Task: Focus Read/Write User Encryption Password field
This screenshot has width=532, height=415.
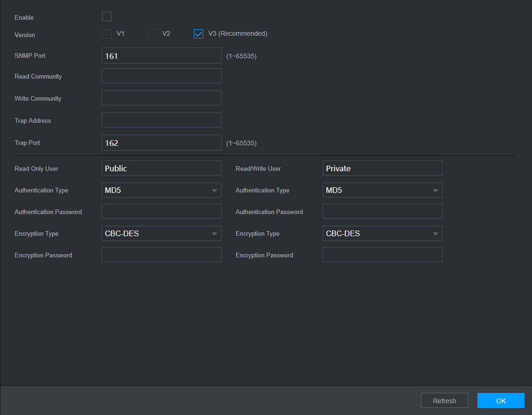Action: pyautogui.click(x=382, y=255)
